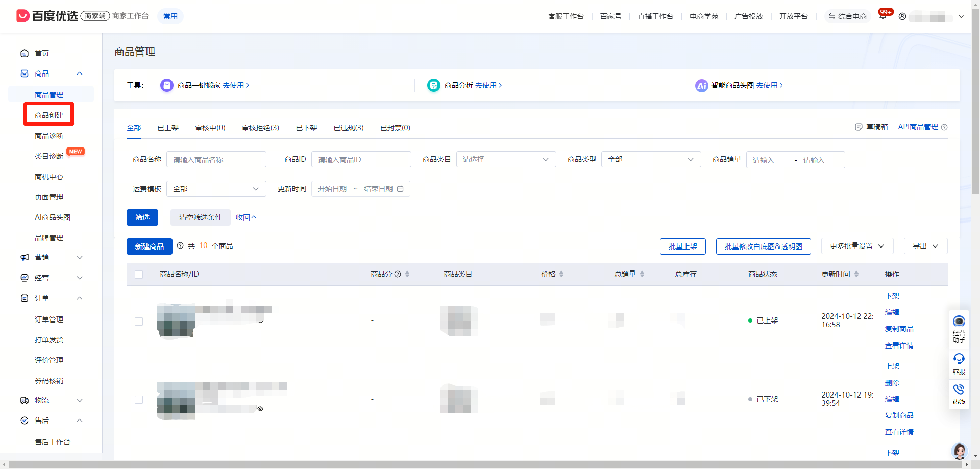Click the vertical page scrollbar

click(975, 102)
